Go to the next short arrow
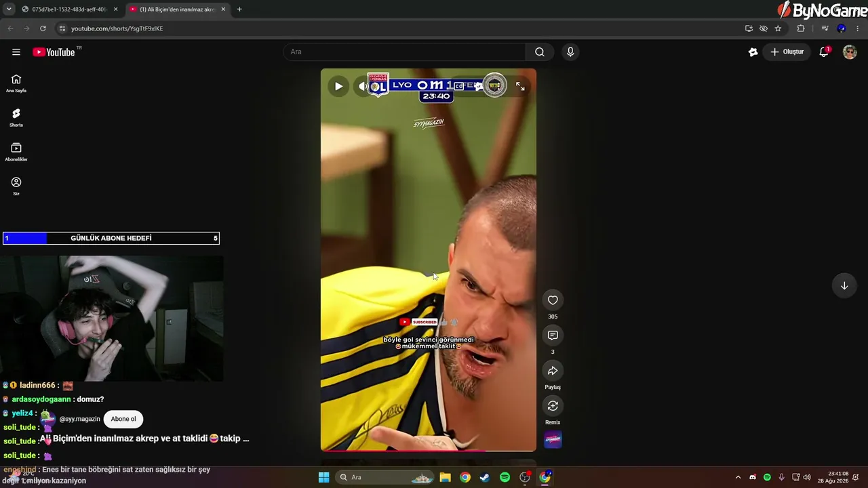Screen dimensions: 868x488 [x=844, y=286]
